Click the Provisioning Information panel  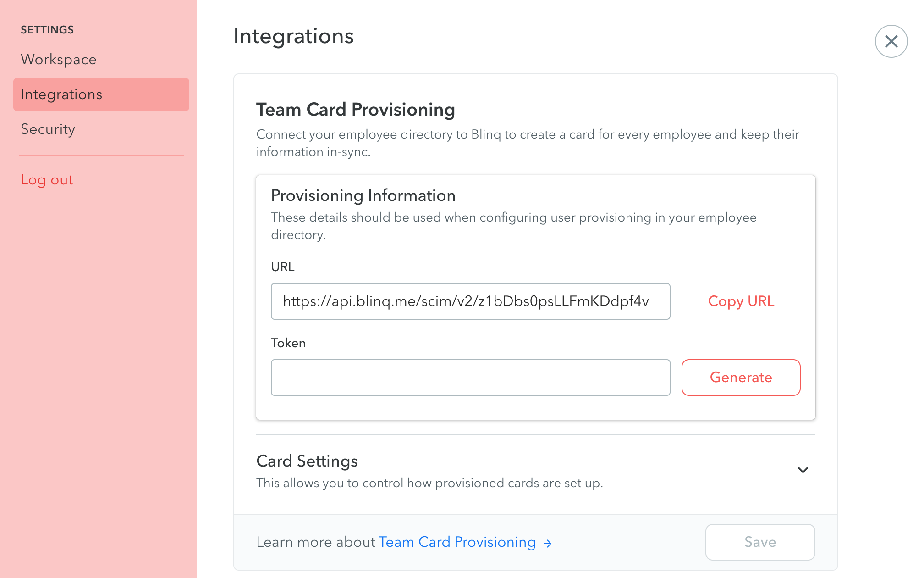535,297
